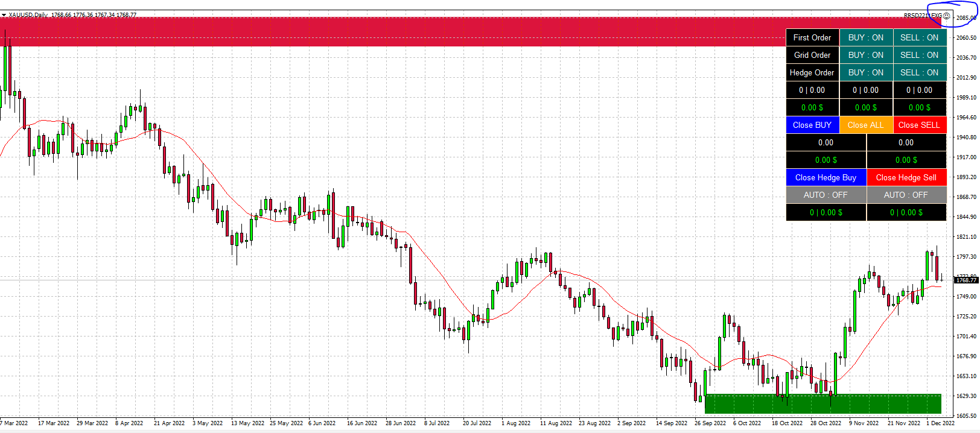
Task: Select the red resistance zone rectangle
Action: coord(392,31)
